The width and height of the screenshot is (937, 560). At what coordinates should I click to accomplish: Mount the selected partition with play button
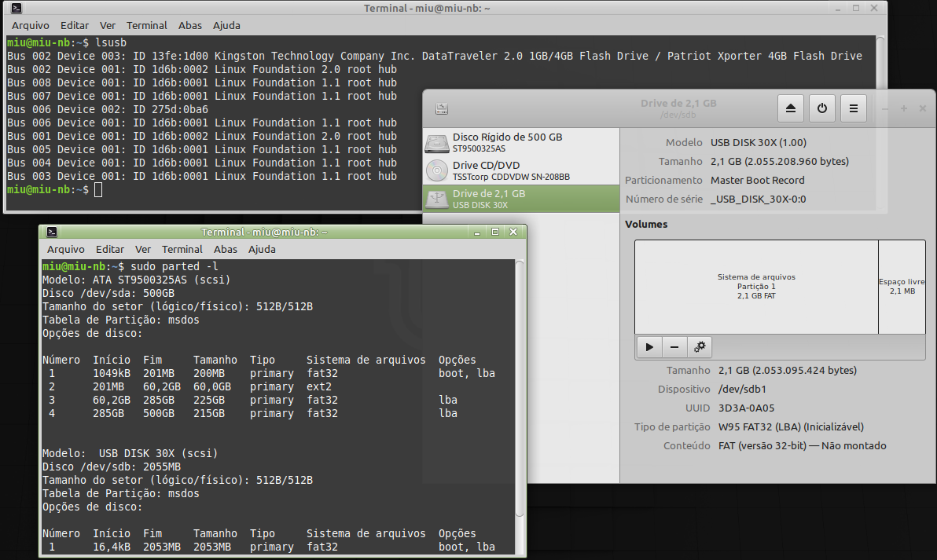[x=649, y=347]
